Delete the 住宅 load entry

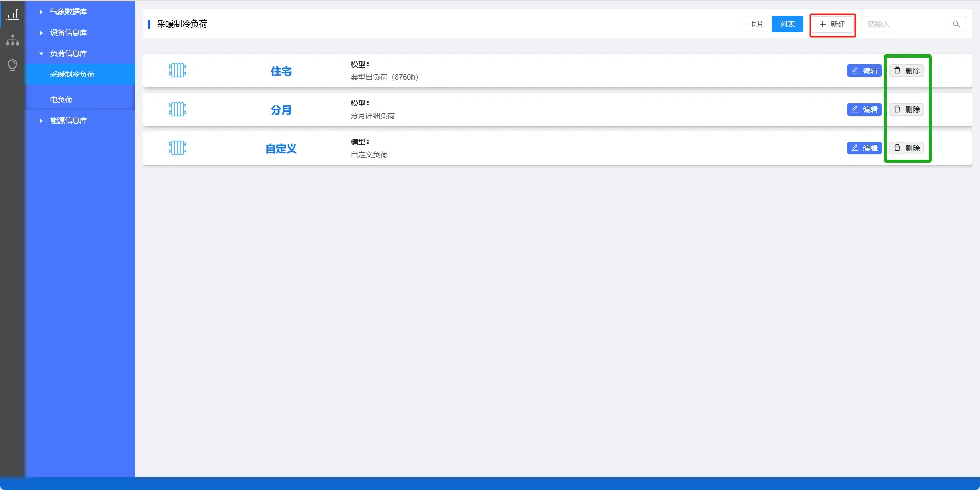click(x=907, y=71)
